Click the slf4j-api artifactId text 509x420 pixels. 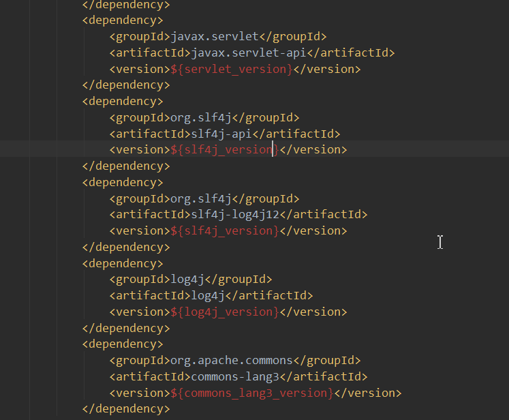[221, 134]
